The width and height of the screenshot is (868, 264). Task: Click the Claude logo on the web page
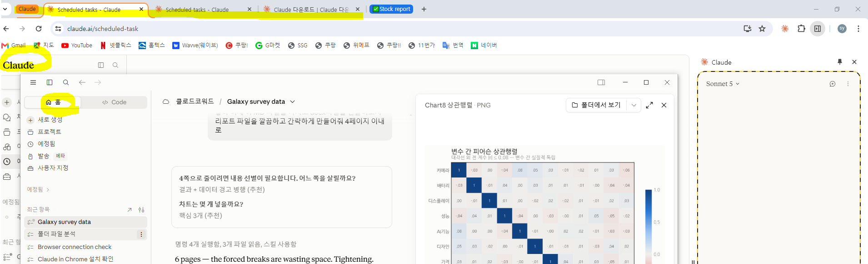point(19,65)
